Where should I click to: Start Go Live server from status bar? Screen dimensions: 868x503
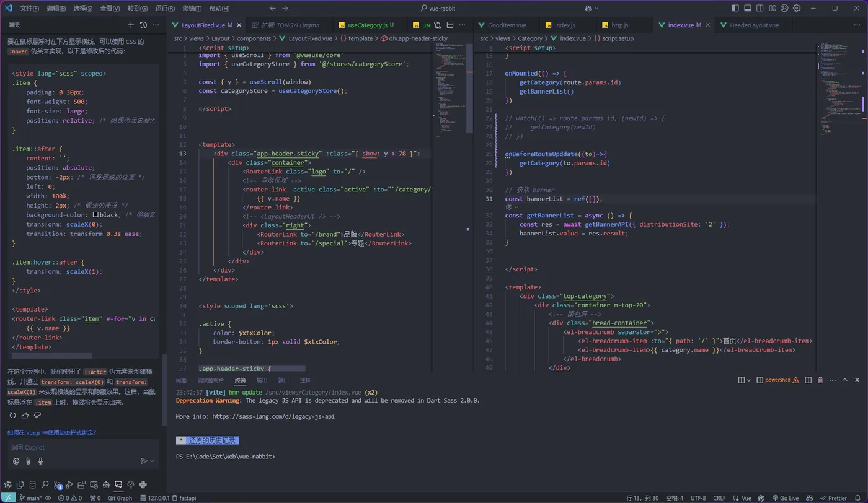pyautogui.click(x=785, y=497)
